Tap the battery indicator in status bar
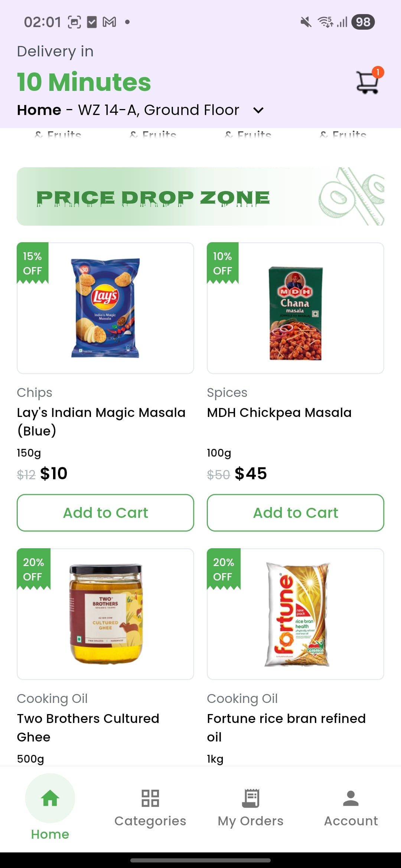The width and height of the screenshot is (401, 868). click(363, 22)
